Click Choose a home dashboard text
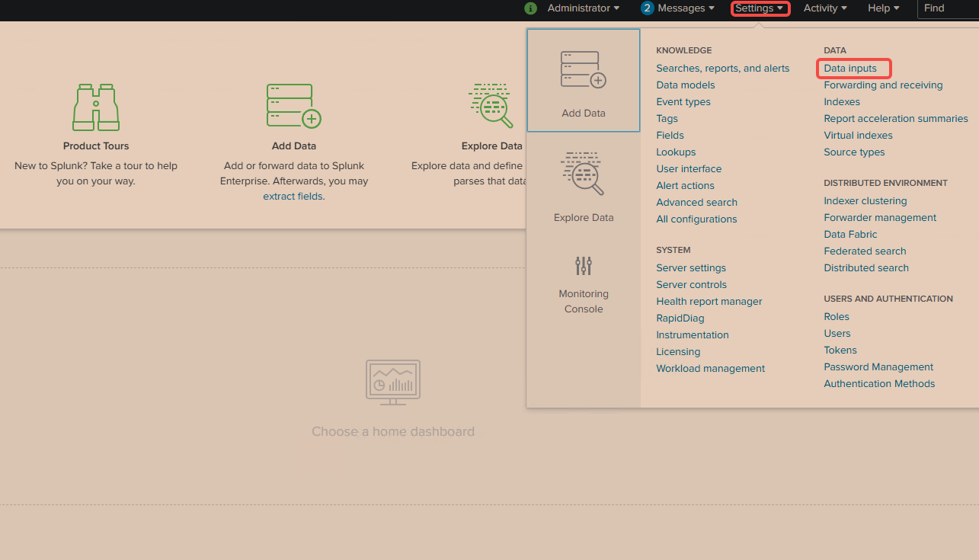The width and height of the screenshot is (979, 560). point(393,432)
